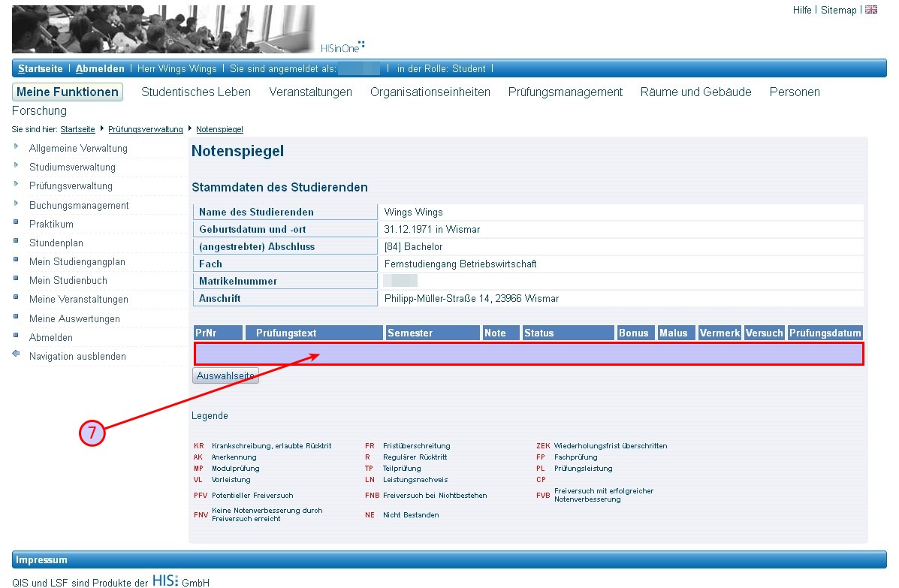Image resolution: width=899 pixels, height=588 pixels.
Task: Click the empty highlighted grades table row
Action: pyautogui.click(x=529, y=354)
